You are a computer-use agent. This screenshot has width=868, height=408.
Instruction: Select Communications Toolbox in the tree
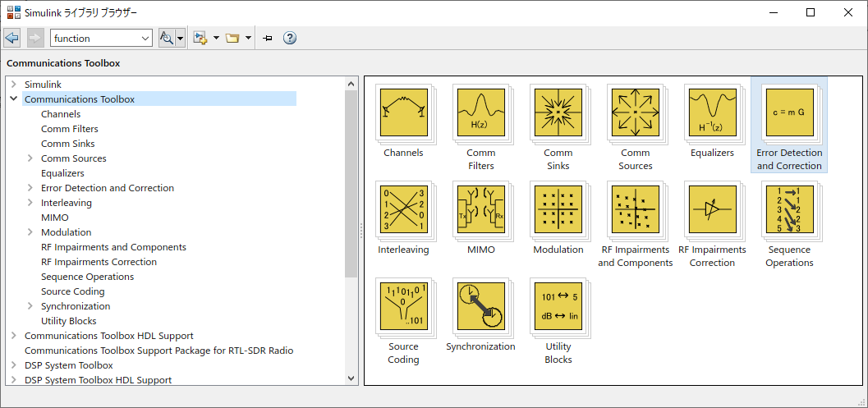(80, 99)
